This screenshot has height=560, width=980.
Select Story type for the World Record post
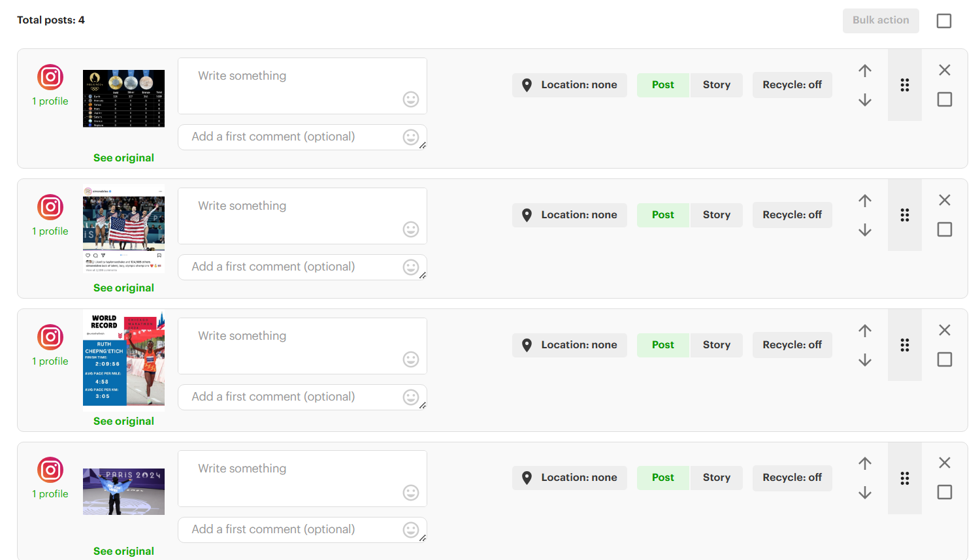point(717,345)
